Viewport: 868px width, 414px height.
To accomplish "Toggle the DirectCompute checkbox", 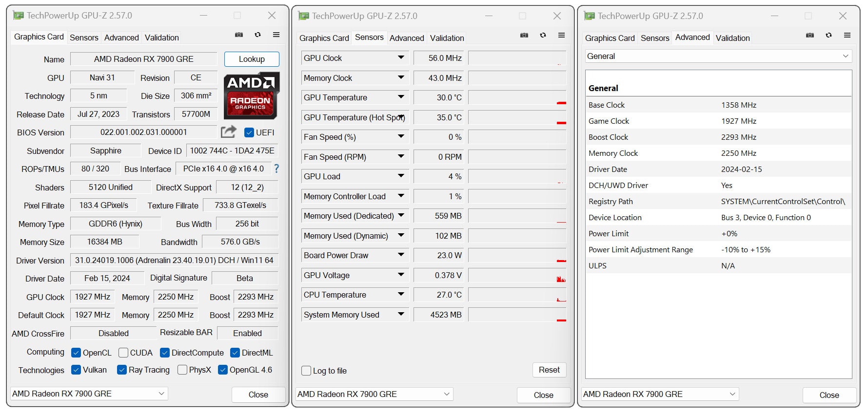I will pyautogui.click(x=165, y=353).
